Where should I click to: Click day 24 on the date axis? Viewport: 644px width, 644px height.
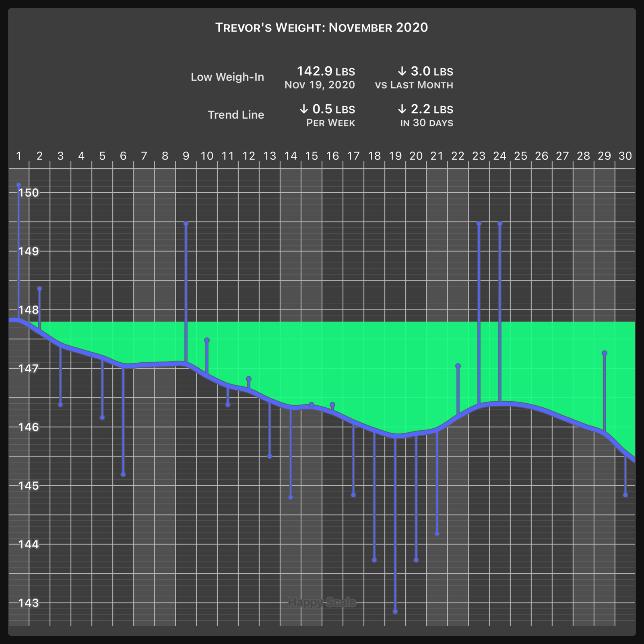click(x=500, y=156)
